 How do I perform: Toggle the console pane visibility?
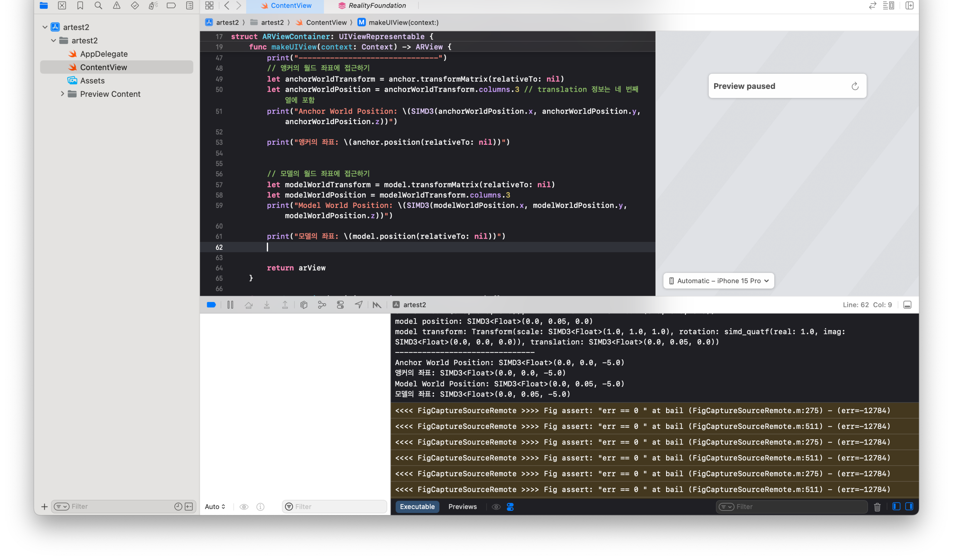click(909, 507)
